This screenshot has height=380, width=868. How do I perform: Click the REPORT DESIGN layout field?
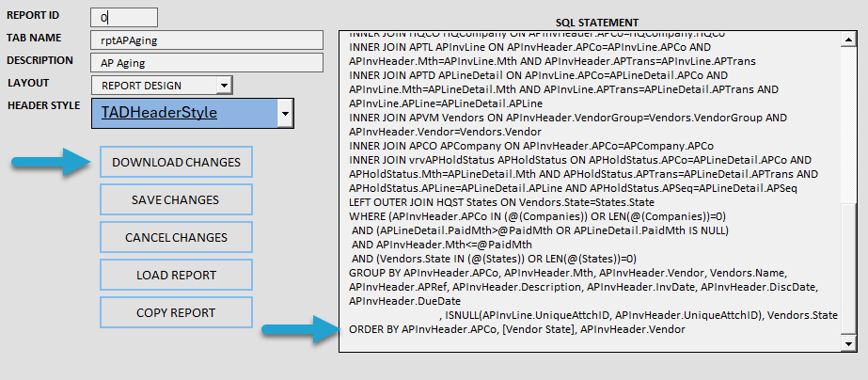(154, 86)
